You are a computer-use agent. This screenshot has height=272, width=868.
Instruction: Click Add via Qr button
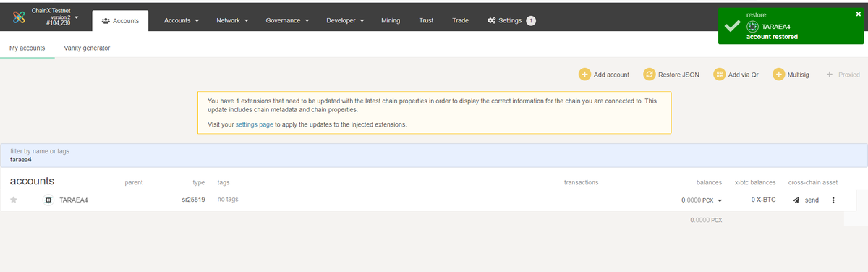tap(736, 75)
